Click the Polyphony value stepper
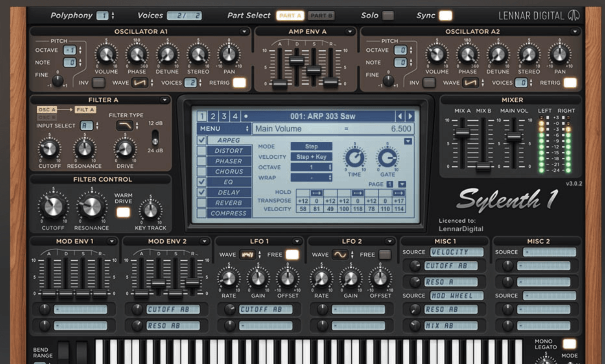605x364 pixels. pyautogui.click(x=113, y=15)
